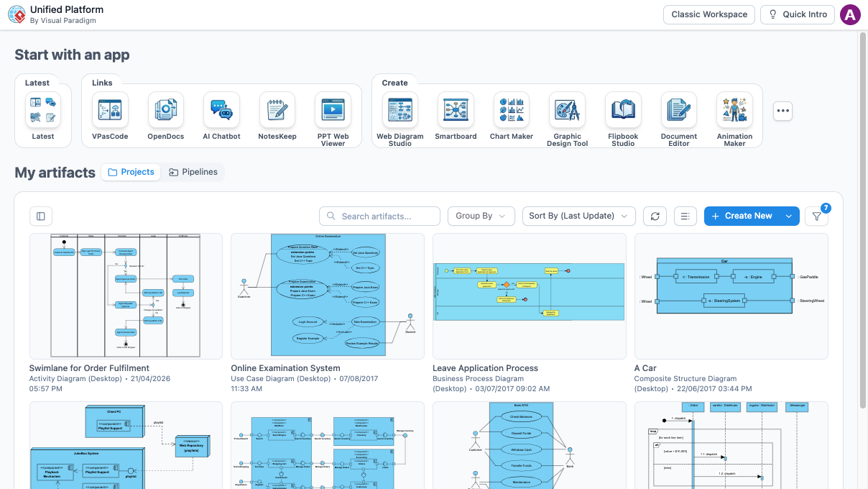Open the NotesKeep app
This screenshot has width=868, height=489.
[277, 110]
